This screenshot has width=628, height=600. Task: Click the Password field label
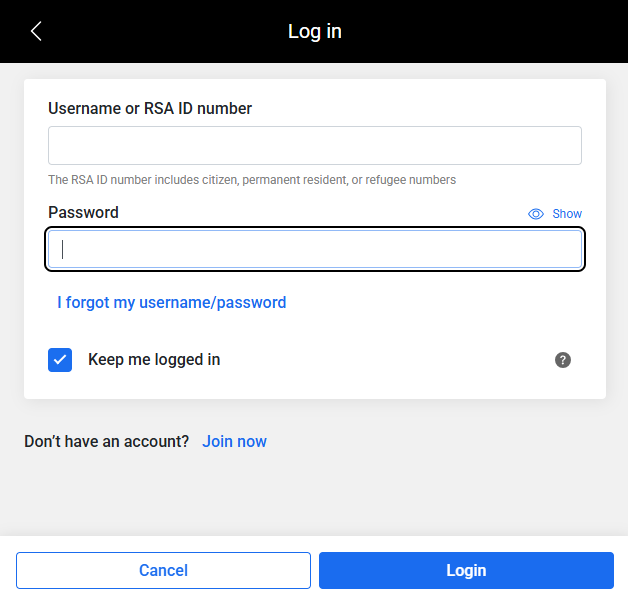pyautogui.click(x=83, y=212)
